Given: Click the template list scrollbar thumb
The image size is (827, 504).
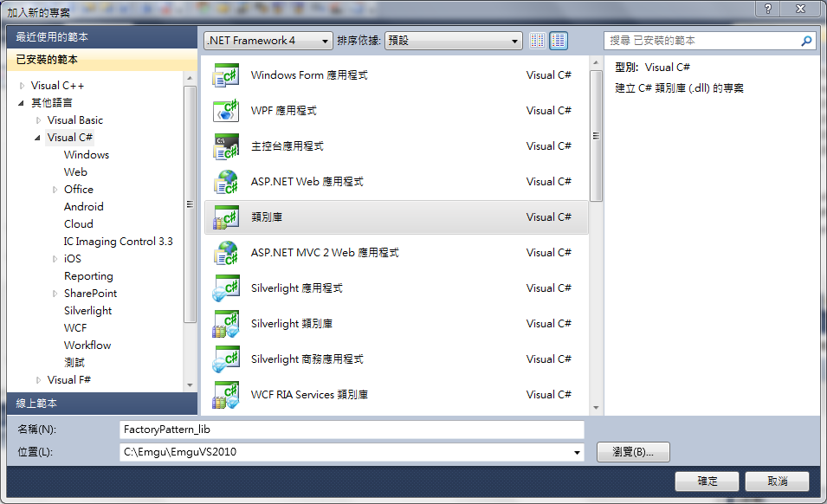Looking at the screenshot, I should 596,136.
